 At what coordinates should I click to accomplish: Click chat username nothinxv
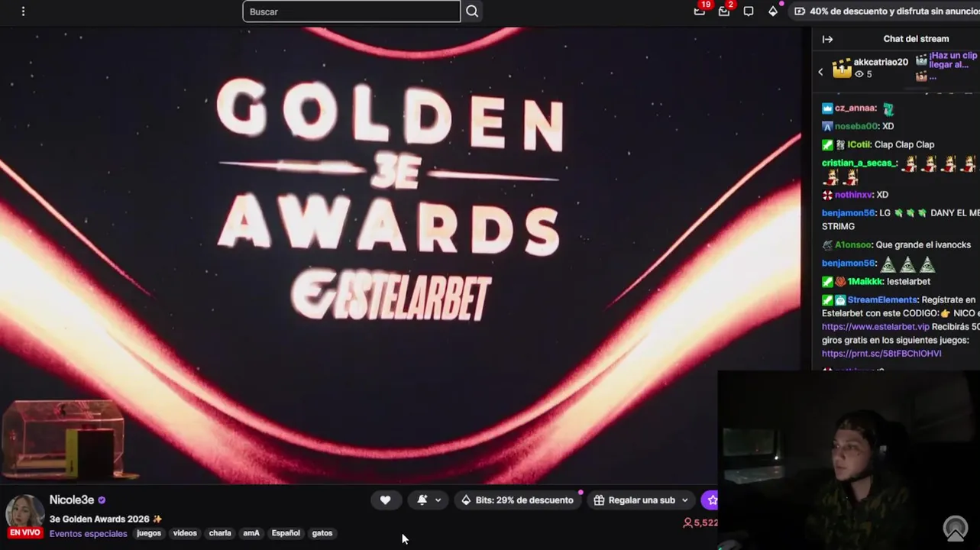tap(853, 195)
